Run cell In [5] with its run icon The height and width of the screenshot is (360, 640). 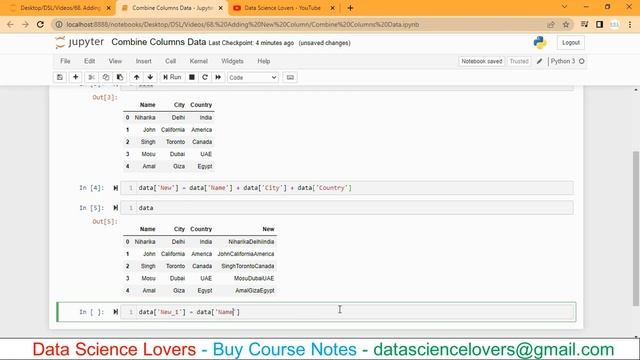(116, 208)
